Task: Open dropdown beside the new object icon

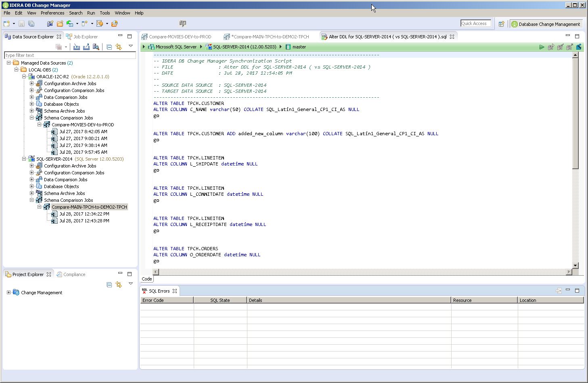Action: [92, 24]
